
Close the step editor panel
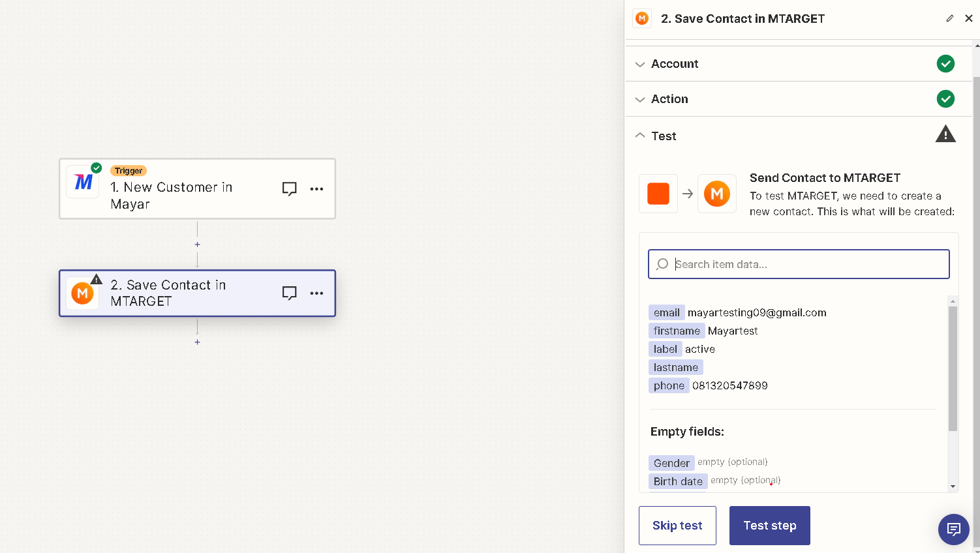click(969, 18)
